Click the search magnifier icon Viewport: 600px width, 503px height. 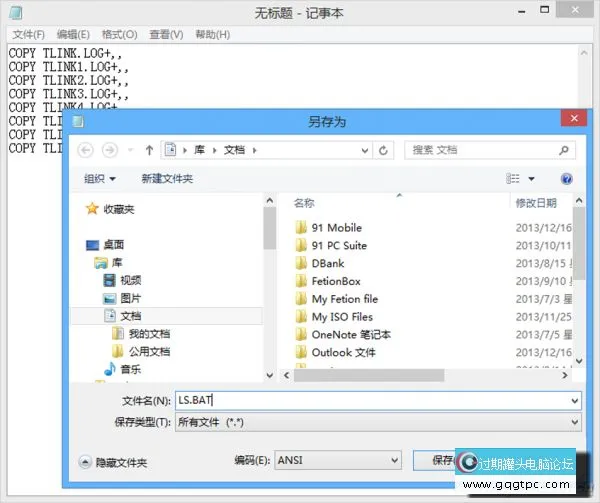tap(564, 150)
